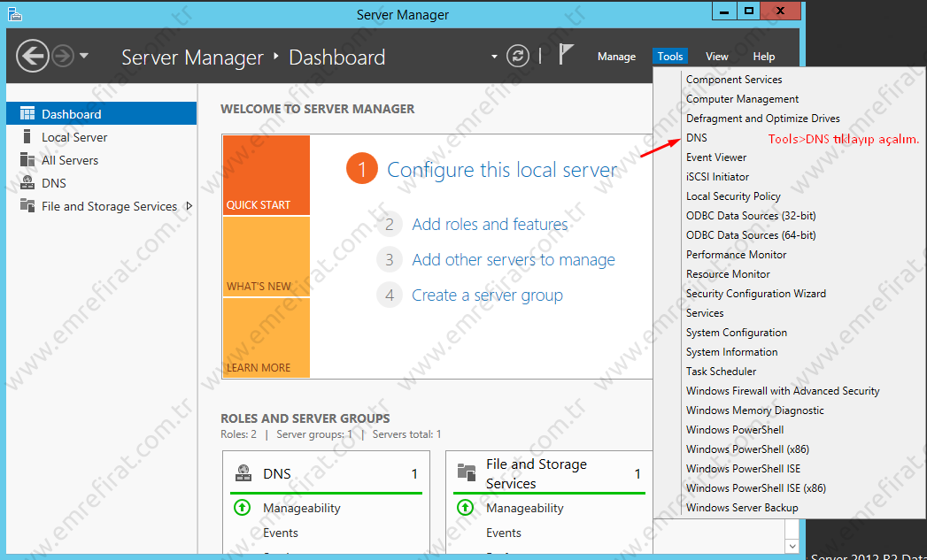The width and height of the screenshot is (927, 560).
Task: Click the DNS tile server icon
Action: pyautogui.click(x=243, y=473)
